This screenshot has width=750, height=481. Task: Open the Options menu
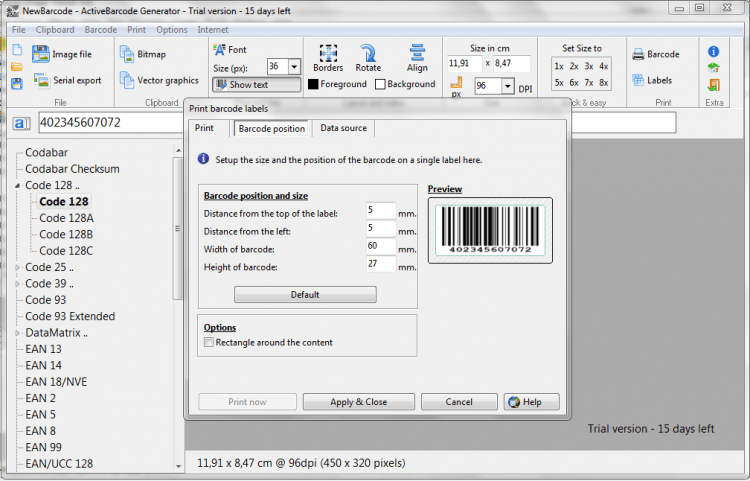coord(171,30)
